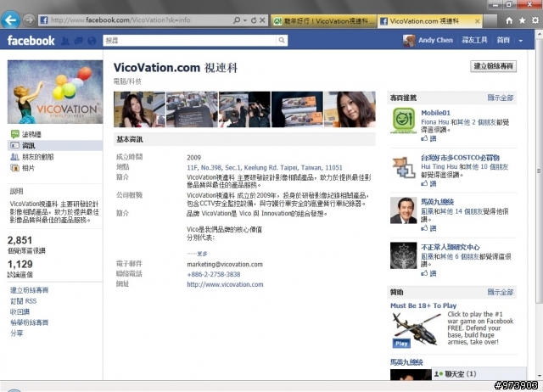The image size is (543, 392).
Task: Open the http://www.vicovation.com website link
Action: click(225, 284)
